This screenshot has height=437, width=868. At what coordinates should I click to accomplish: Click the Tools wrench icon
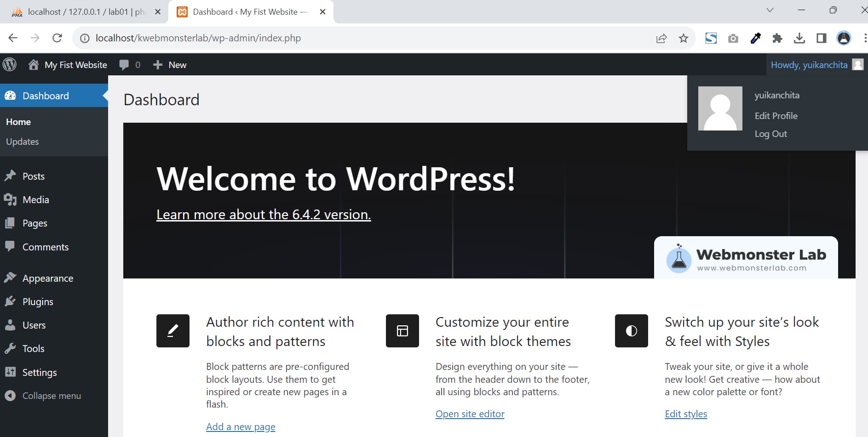[10, 348]
